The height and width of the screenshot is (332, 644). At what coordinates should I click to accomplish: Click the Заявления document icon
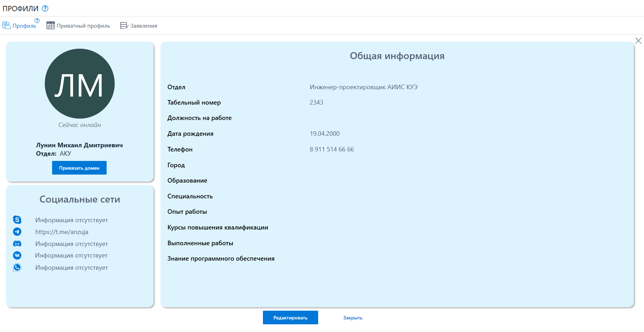coord(124,26)
